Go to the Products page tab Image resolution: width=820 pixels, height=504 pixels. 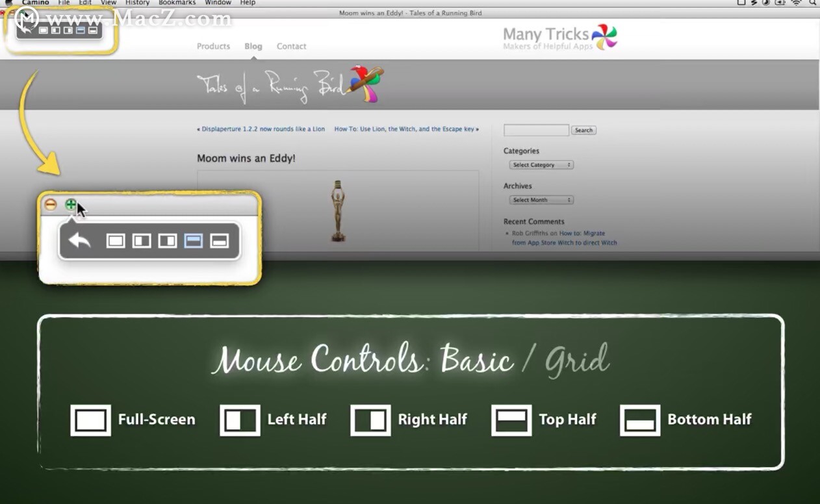213,46
